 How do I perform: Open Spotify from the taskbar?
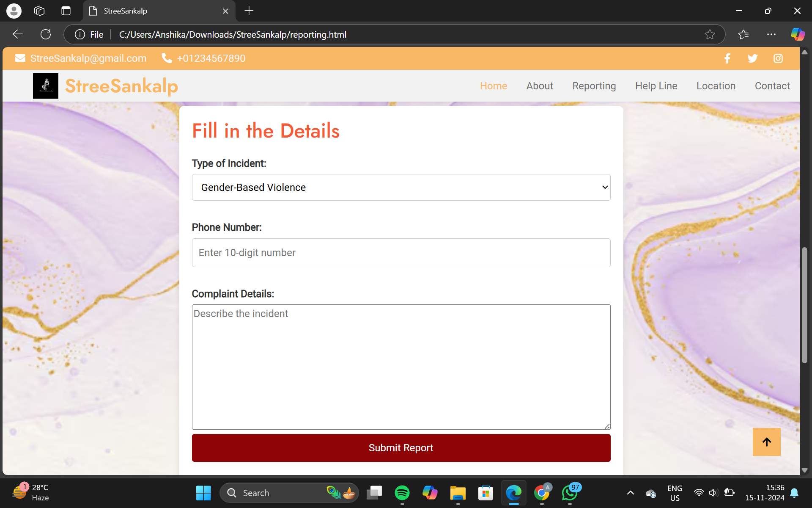click(402, 493)
